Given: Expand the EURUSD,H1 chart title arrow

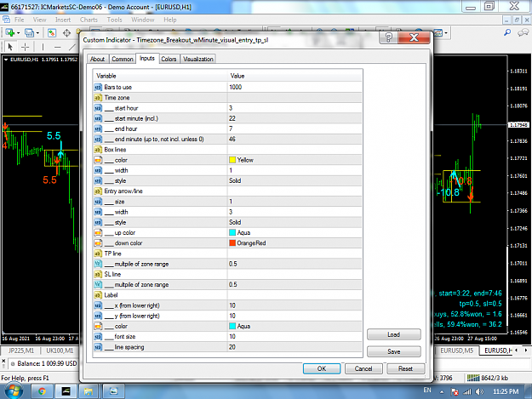Looking at the screenshot, I should 6,60.
